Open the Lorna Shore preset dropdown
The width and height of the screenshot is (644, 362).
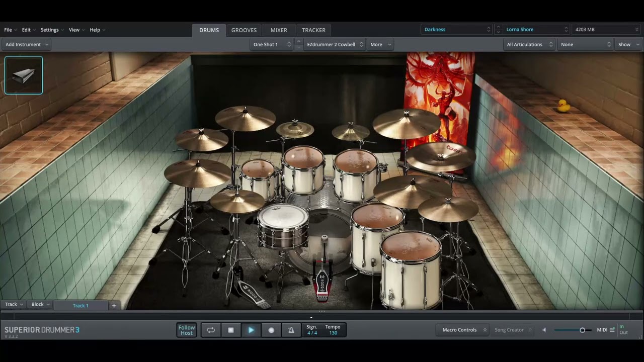point(537,30)
